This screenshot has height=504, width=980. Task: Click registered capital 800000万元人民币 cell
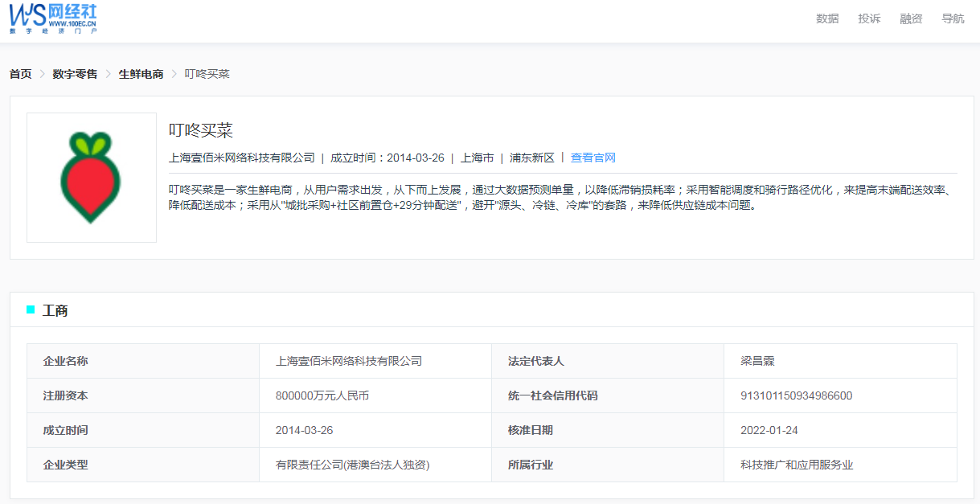[322, 395]
